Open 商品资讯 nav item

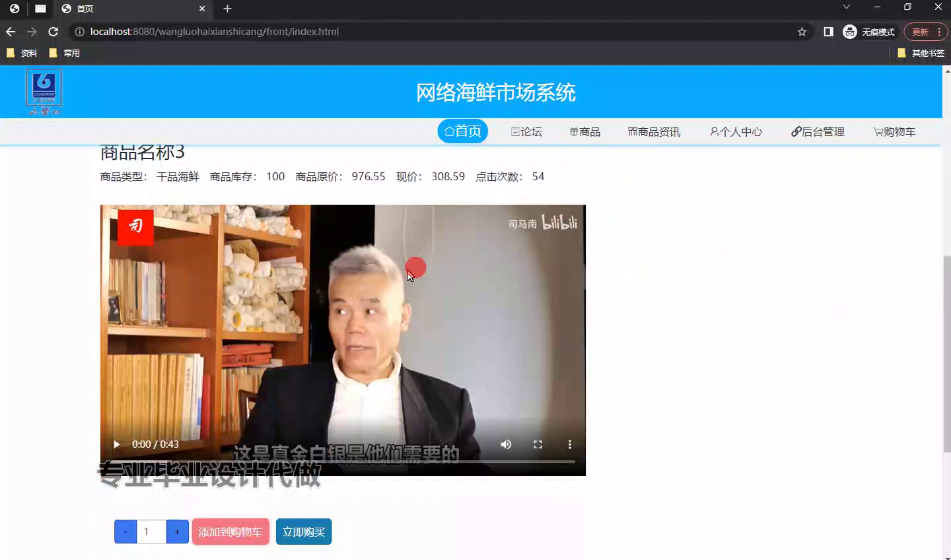[x=654, y=132]
